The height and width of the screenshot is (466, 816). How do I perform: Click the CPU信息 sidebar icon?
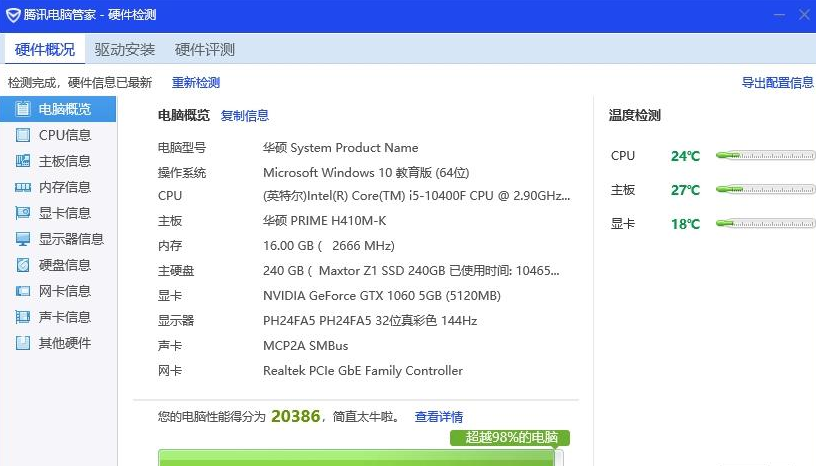pos(23,135)
